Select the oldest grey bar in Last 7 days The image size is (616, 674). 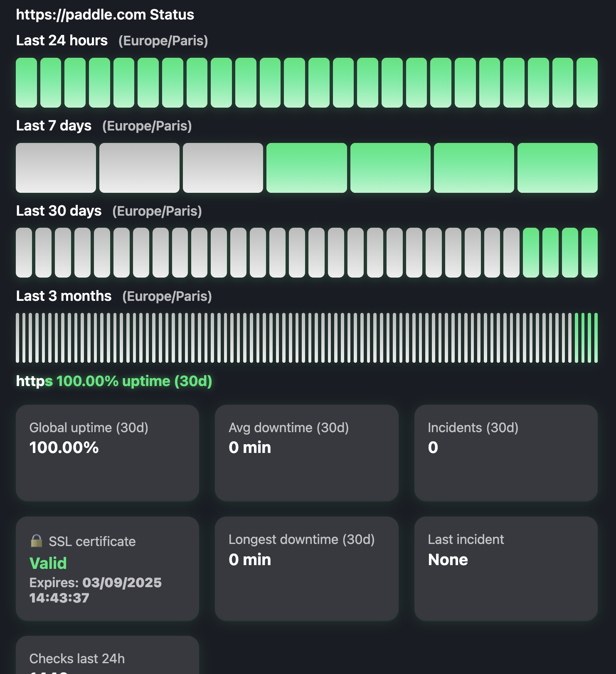56,168
